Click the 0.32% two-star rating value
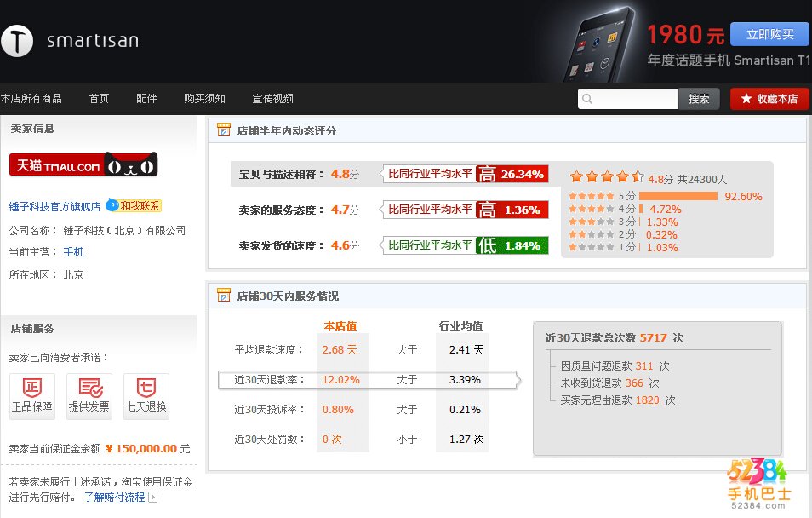This screenshot has width=812, height=518. [x=661, y=234]
